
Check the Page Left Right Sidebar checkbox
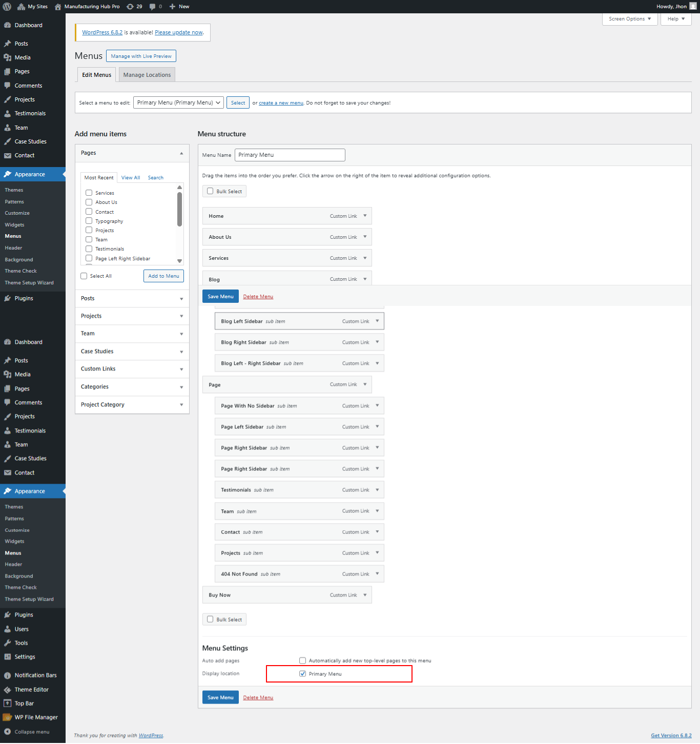coord(89,258)
